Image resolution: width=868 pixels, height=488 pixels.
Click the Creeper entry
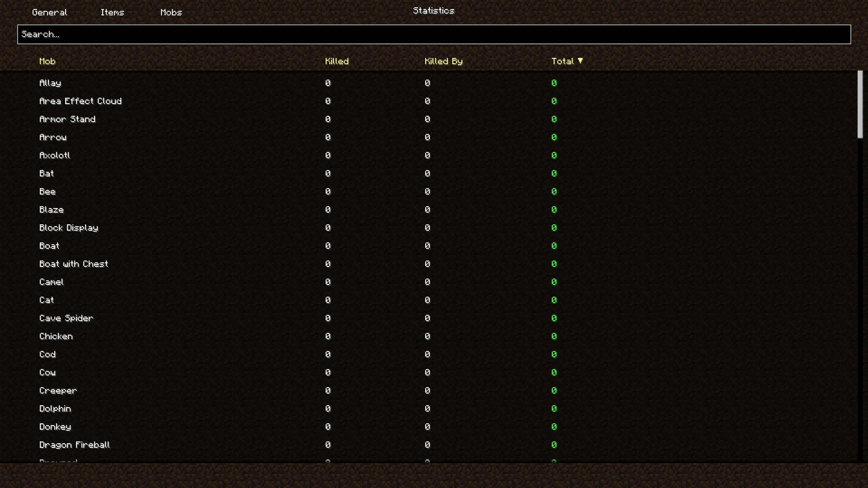pyautogui.click(x=58, y=390)
